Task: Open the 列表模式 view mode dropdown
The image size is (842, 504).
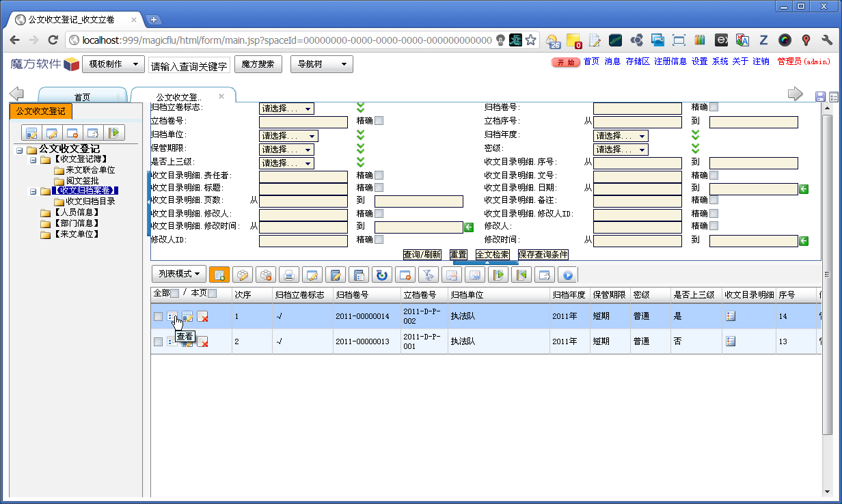Action: click(x=178, y=274)
